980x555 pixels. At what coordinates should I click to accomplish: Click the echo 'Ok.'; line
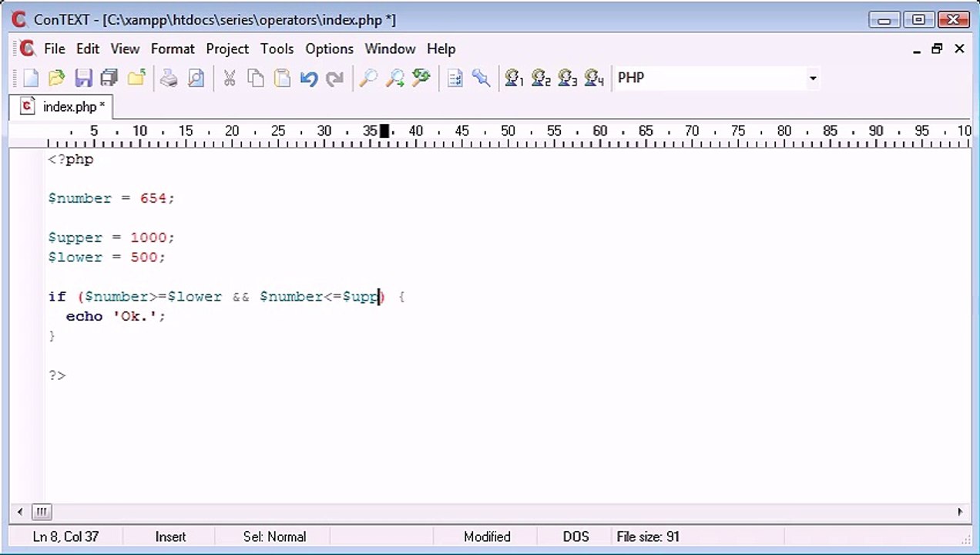(116, 316)
